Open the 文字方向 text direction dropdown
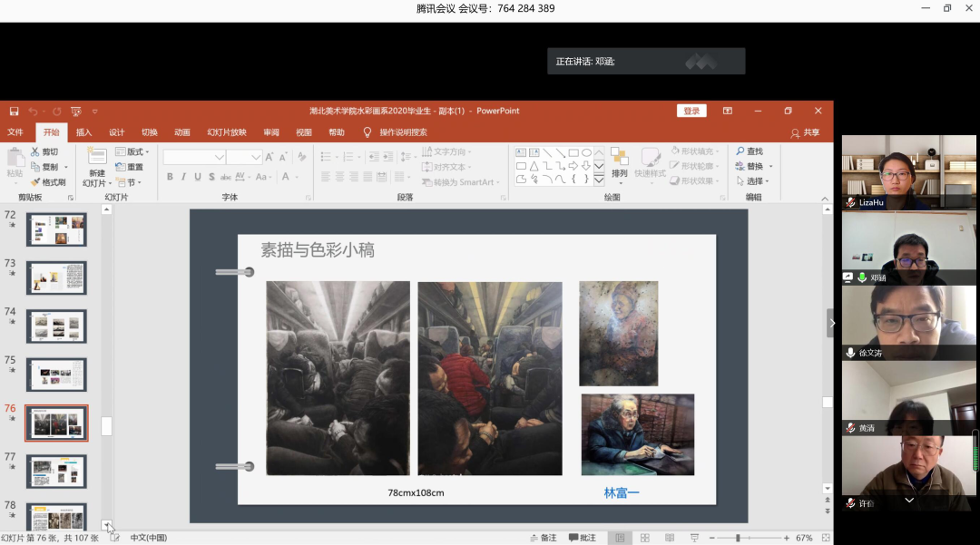This screenshot has height=545, width=980. coord(446,151)
